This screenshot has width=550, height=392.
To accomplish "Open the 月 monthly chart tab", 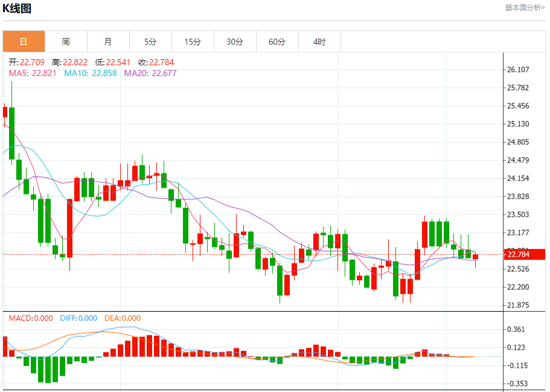I will 108,42.
